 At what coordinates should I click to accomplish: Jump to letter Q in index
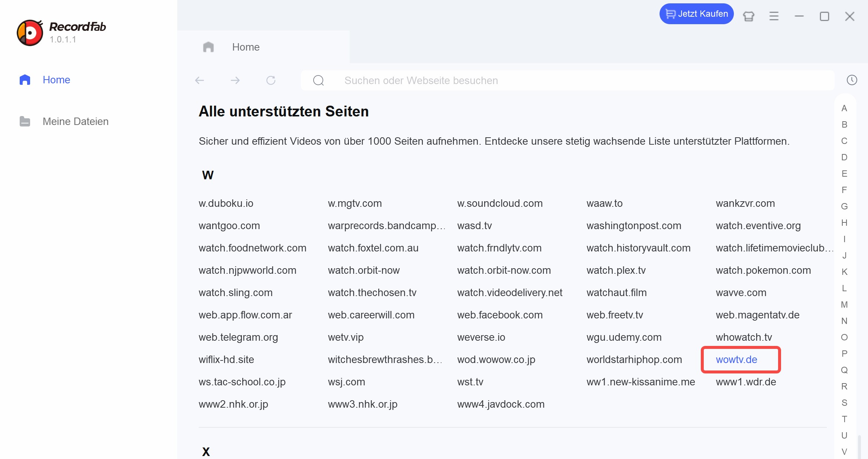pos(844,370)
